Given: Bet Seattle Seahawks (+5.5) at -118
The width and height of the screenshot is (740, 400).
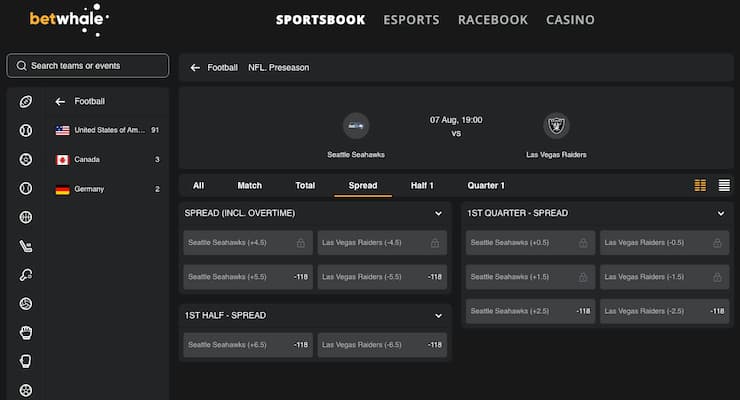Looking at the screenshot, I should click(248, 277).
